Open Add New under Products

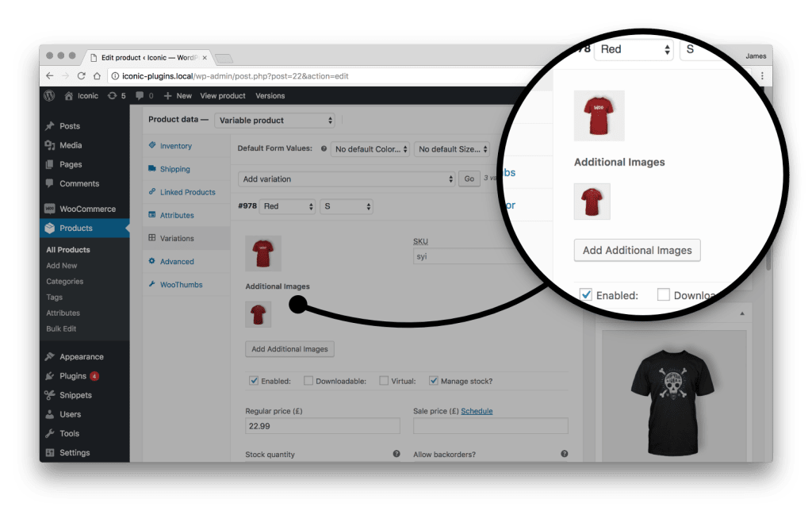click(61, 266)
